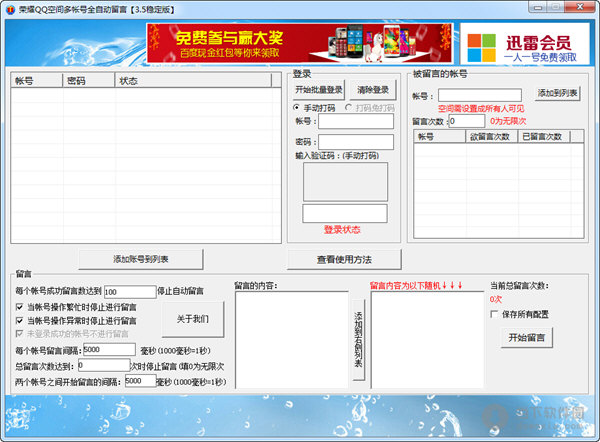This screenshot has width=600, height=442.
Task: Click the app icon in title bar
Action: [9, 8]
